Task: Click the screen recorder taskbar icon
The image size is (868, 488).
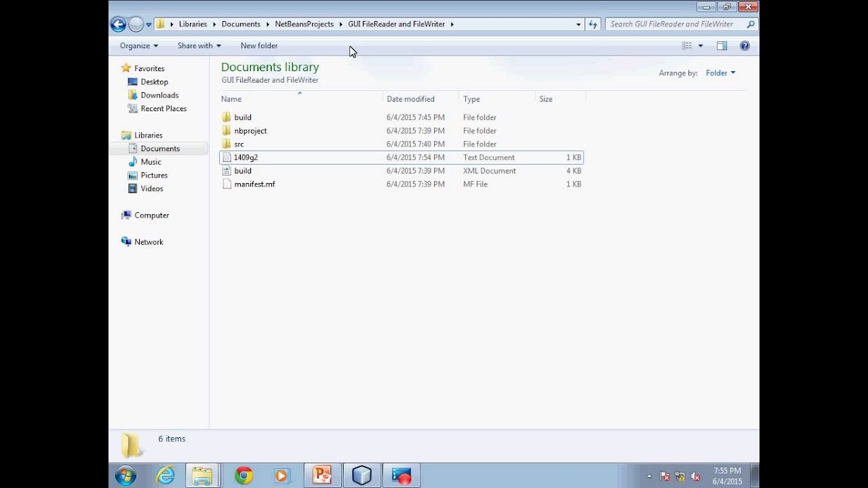Action: point(401,476)
